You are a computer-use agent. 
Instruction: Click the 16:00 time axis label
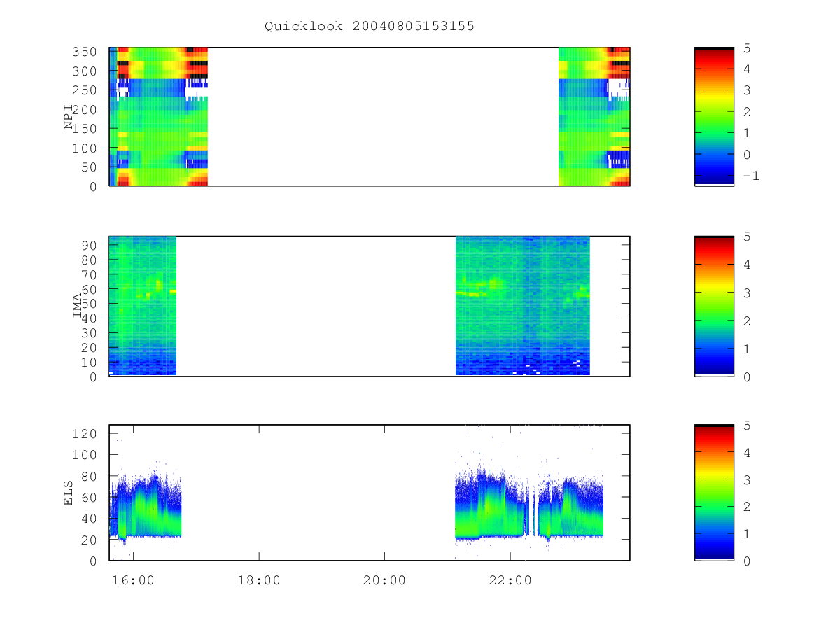133,580
